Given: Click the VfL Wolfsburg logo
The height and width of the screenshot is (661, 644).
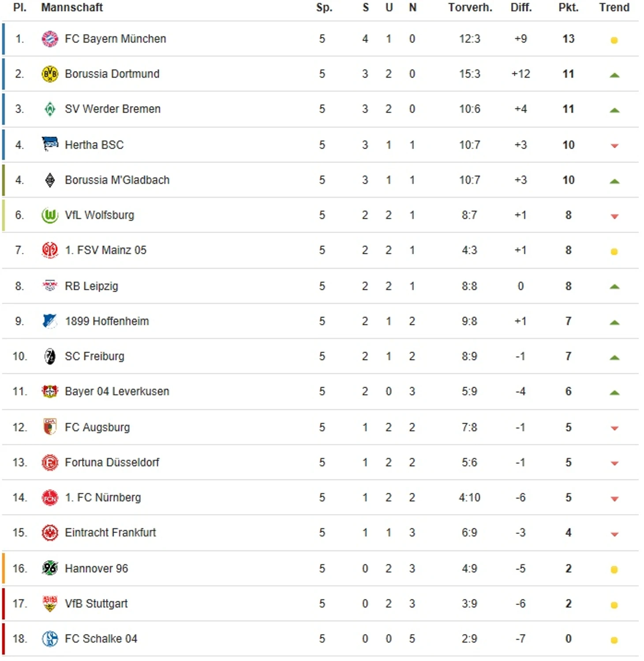Looking at the screenshot, I should [50, 215].
